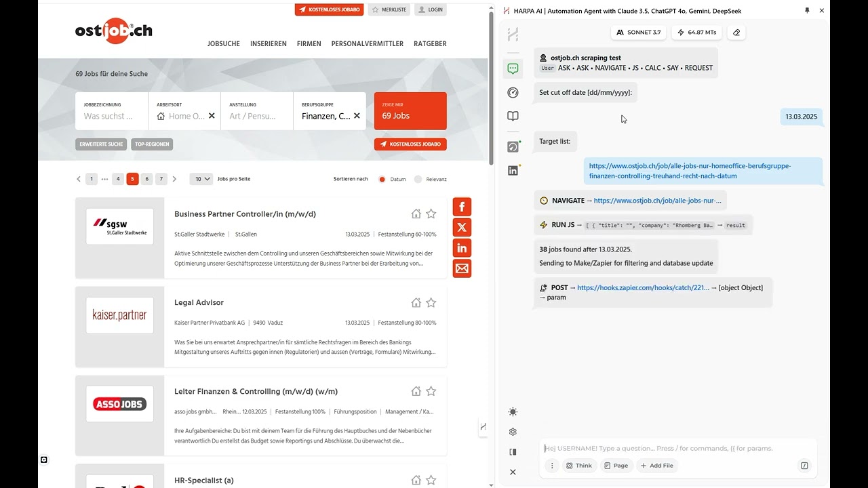The width and height of the screenshot is (868, 488).
Task: Open the HARPA chat panel icon
Action: pyautogui.click(x=513, y=68)
